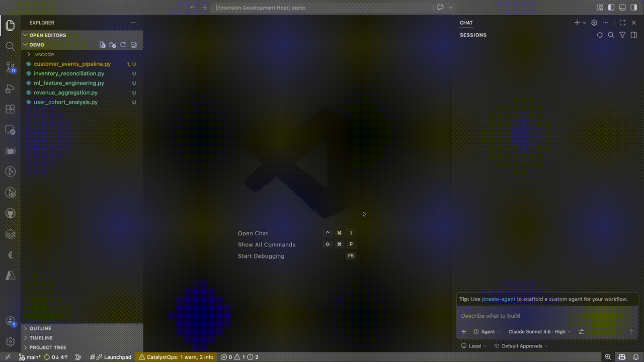
Task: Open the Search view in activity bar
Action: [10, 46]
